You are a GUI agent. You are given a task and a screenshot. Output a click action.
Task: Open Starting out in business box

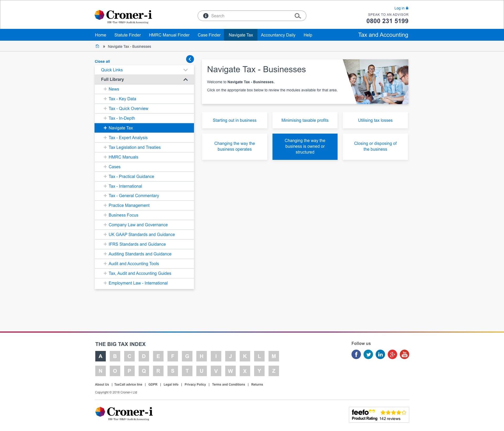[x=234, y=120]
